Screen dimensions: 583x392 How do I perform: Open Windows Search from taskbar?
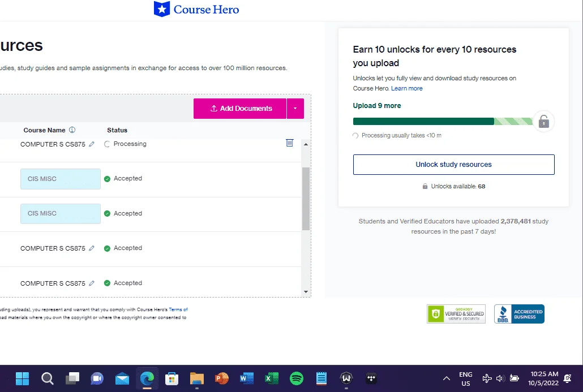(x=47, y=378)
